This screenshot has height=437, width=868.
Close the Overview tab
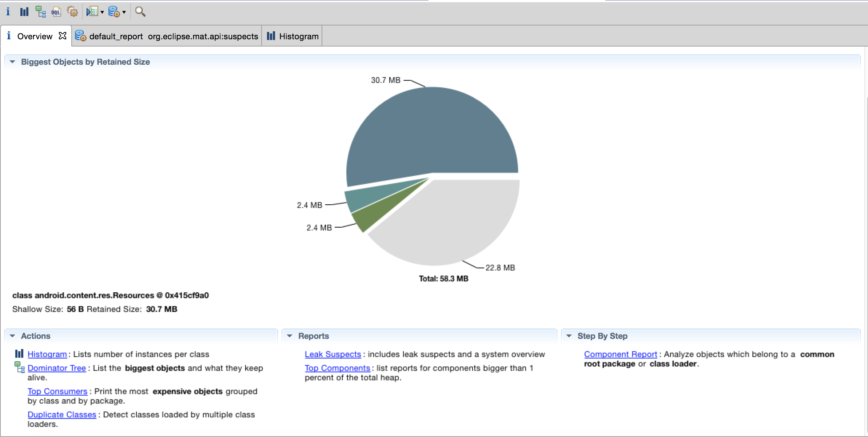63,36
